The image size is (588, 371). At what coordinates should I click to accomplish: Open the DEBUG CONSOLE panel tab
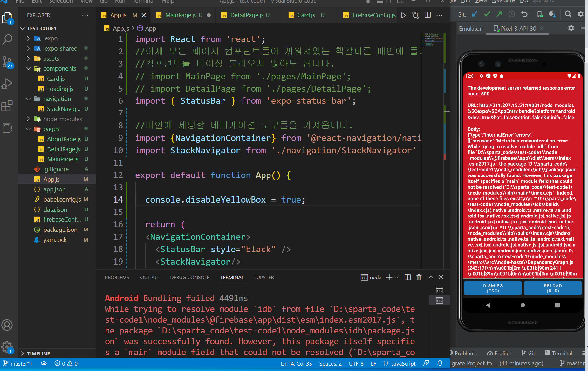click(x=190, y=278)
